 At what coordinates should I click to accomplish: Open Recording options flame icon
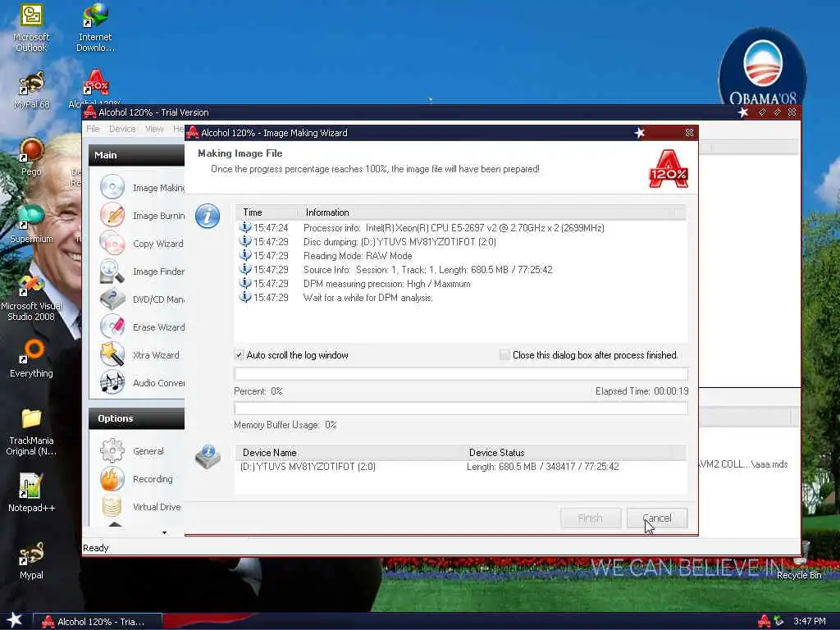112,479
